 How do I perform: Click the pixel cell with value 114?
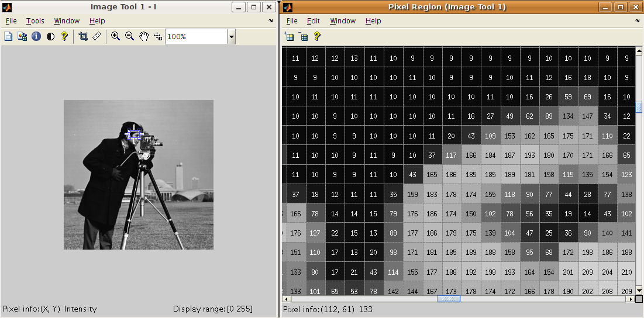coord(393,272)
